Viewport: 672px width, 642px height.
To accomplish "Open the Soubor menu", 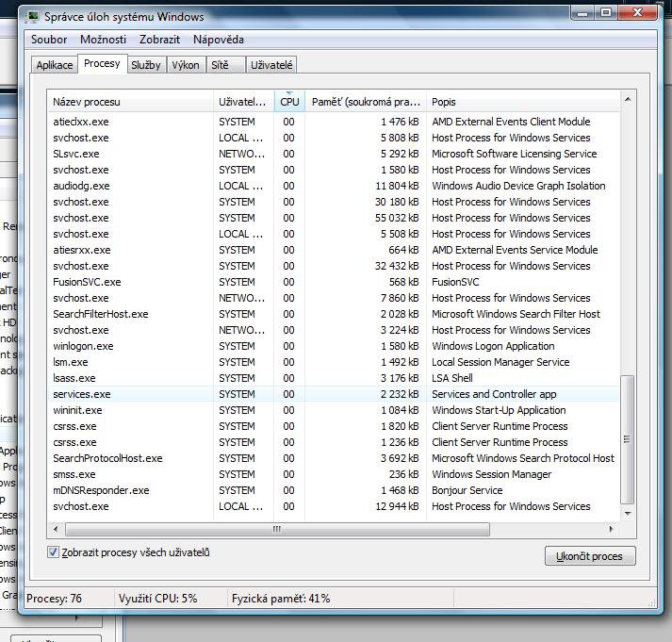I will pyautogui.click(x=49, y=40).
